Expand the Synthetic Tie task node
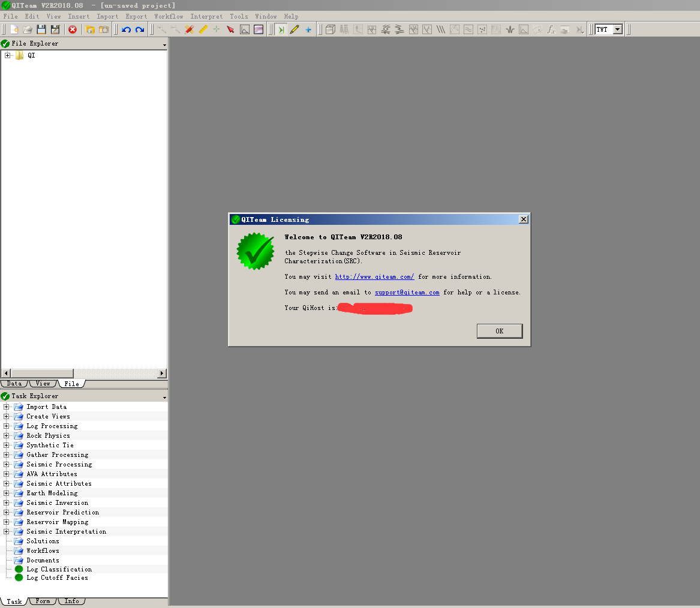This screenshot has height=608, width=700. (6, 445)
